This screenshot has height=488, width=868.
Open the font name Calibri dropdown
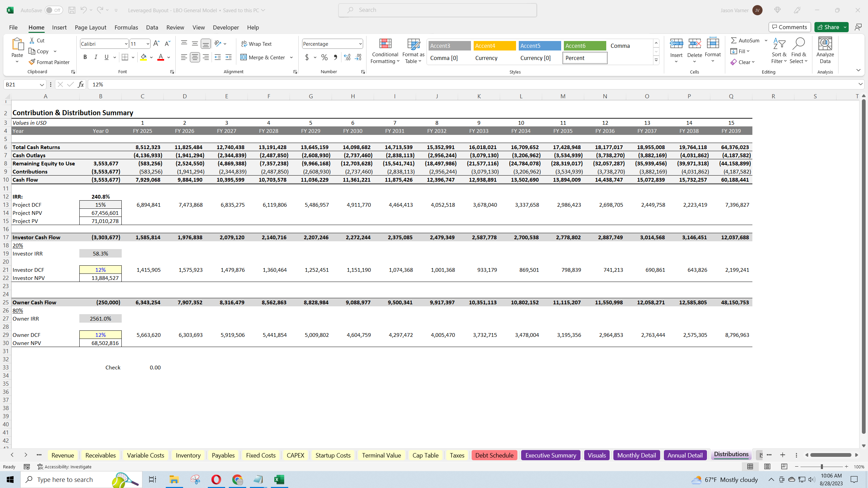tap(126, 44)
